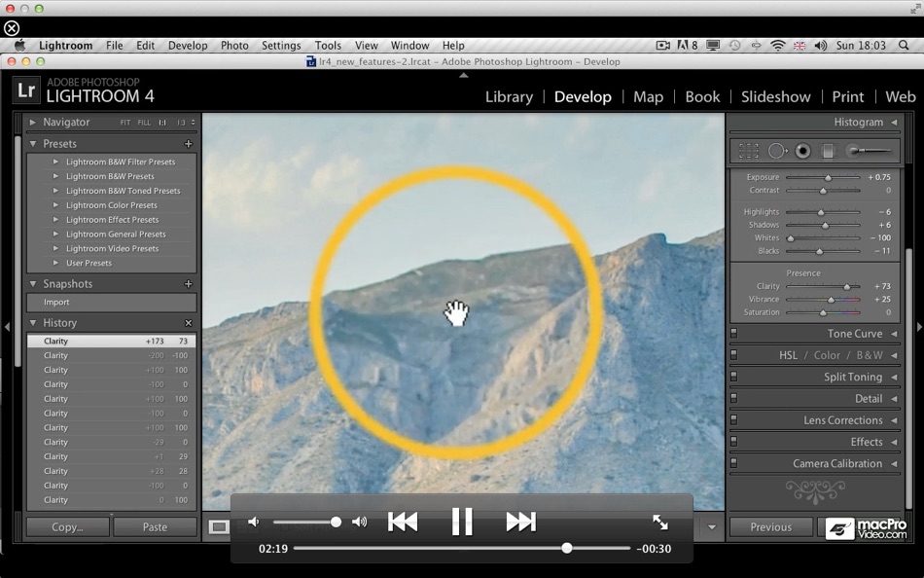Click the display mirroring icon in menu bar
Viewport: 924px width, 578px height.
click(x=713, y=46)
